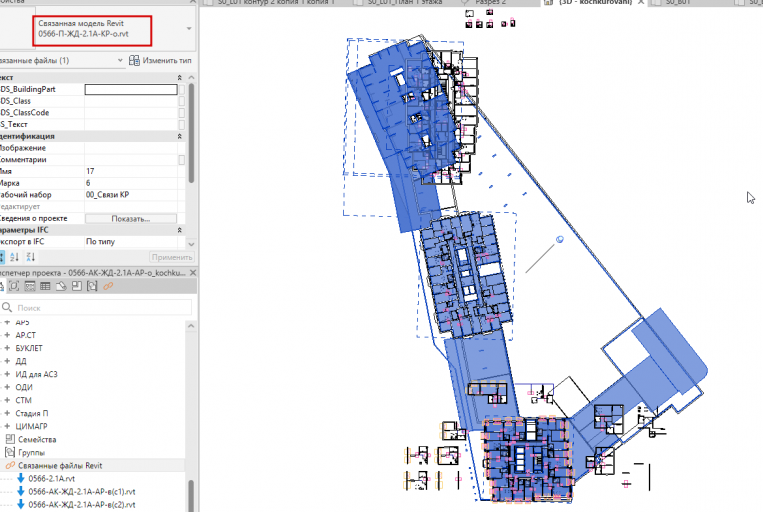Select 0566-АК-ЖД-2.1А-АР-в(с1).rvt linked file

82,492
